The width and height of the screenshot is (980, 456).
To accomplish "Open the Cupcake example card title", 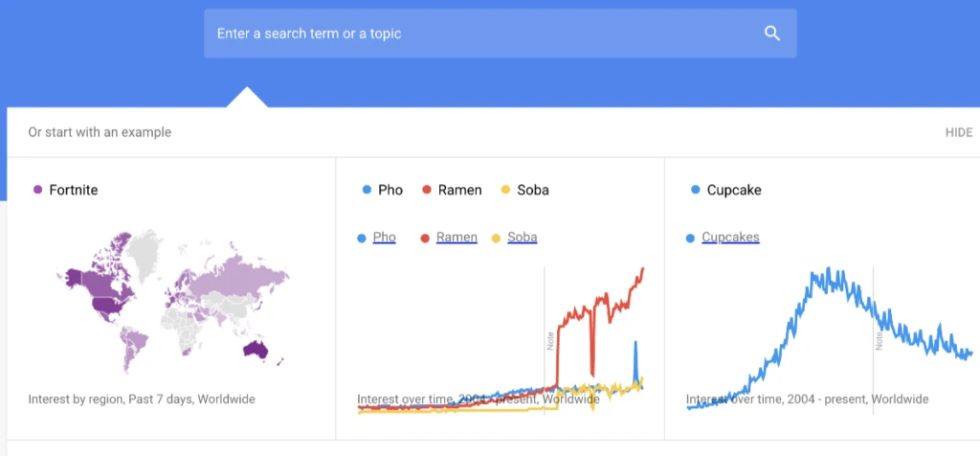I will pyautogui.click(x=734, y=190).
